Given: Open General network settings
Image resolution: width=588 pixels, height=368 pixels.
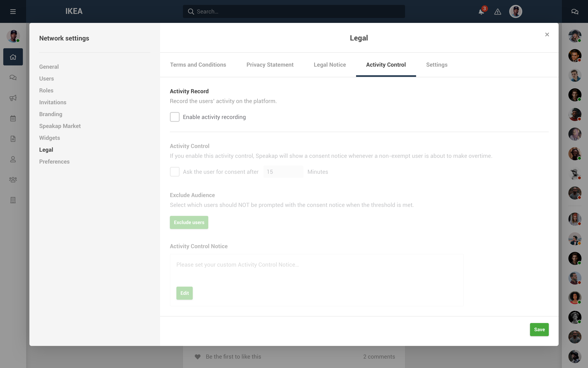Looking at the screenshot, I should (49, 67).
